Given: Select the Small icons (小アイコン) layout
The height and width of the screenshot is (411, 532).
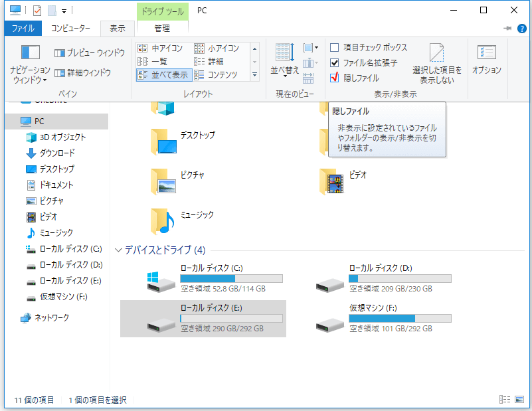Looking at the screenshot, I should pyautogui.click(x=217, y=48).
